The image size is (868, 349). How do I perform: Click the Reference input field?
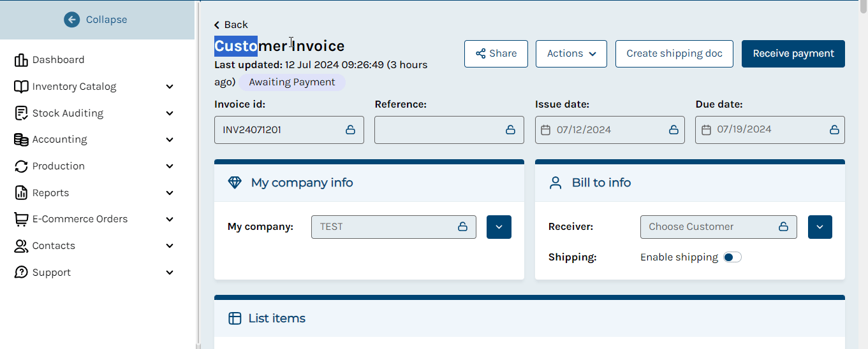tap(449, 130)
